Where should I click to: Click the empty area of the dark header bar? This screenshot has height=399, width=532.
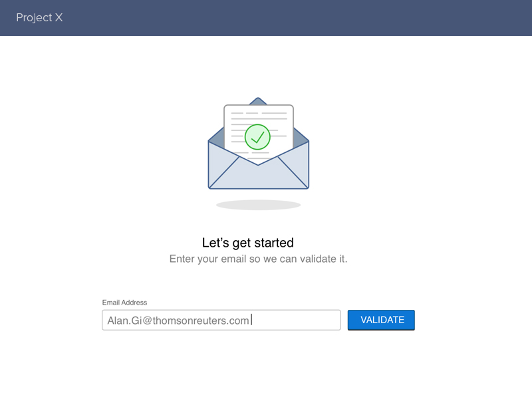coord(295,18)
